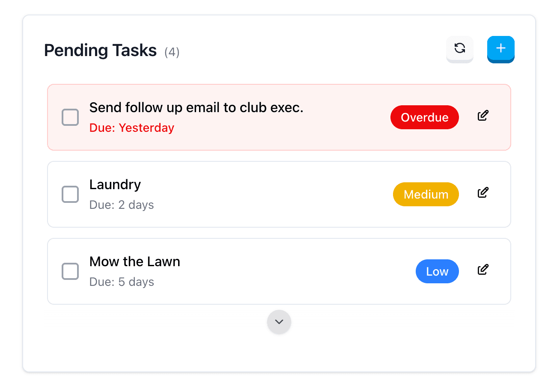
Task: Click the red Overdue badge
Action: (x=424, y=117)
